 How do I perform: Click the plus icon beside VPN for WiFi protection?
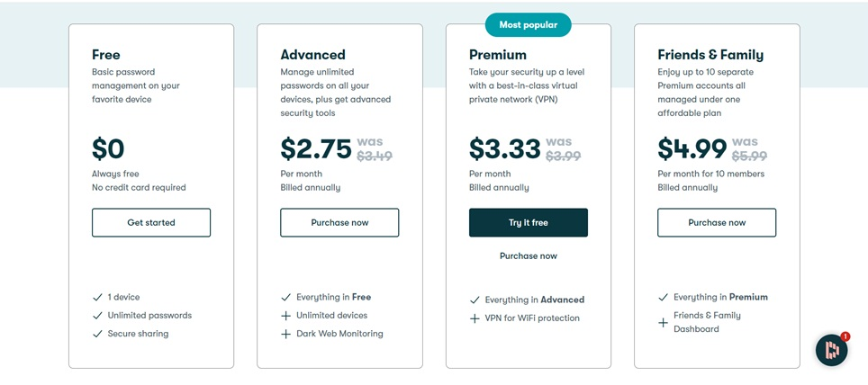point(475,318)
